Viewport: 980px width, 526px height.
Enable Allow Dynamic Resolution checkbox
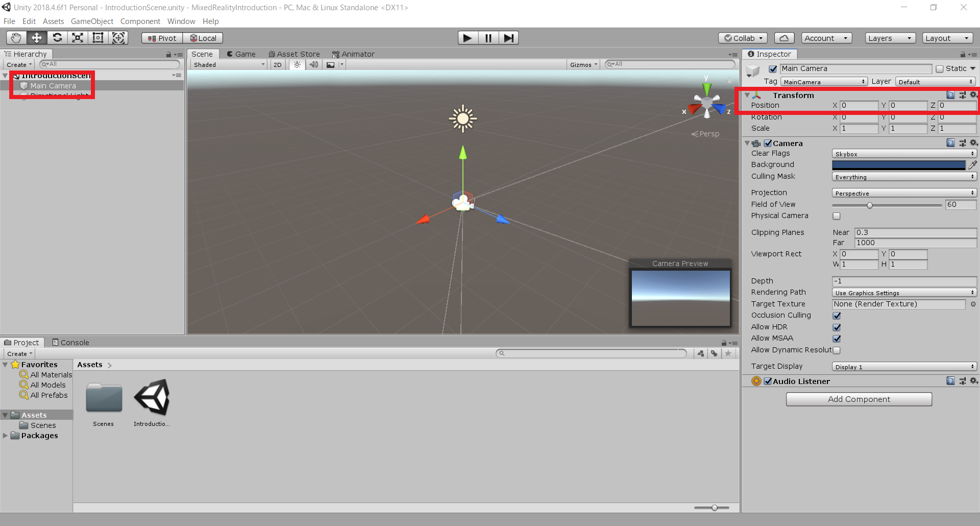tap(837, 350)
